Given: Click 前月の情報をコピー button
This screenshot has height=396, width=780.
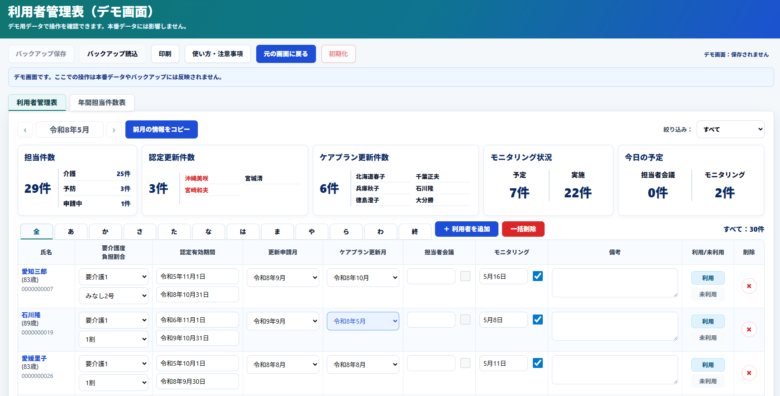Looking at the screenshot, I should coord(162,129).
